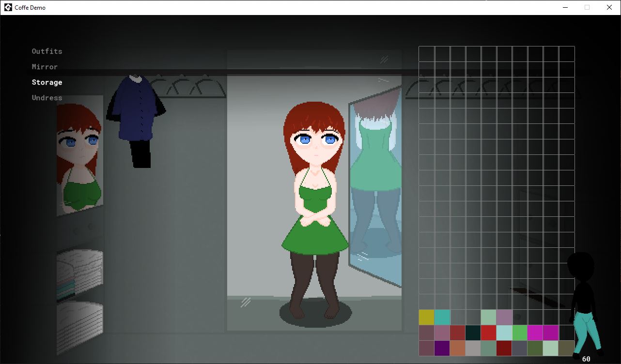Select the Mirror menu entry

coord(45,67)
